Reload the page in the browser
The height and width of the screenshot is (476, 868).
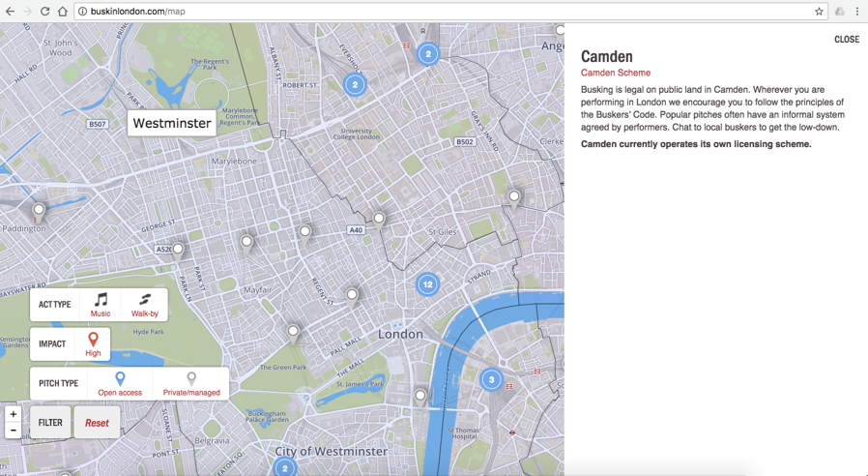(x=44, y=12)
